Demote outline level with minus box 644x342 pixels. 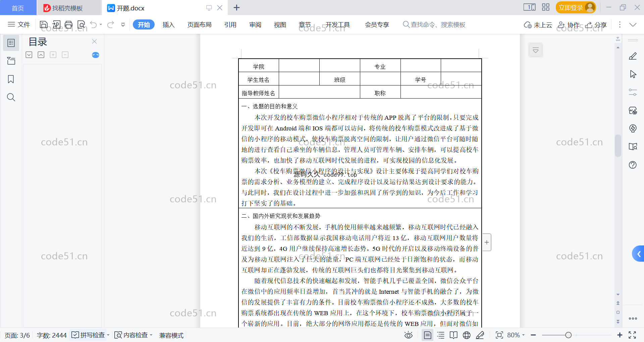65,55
